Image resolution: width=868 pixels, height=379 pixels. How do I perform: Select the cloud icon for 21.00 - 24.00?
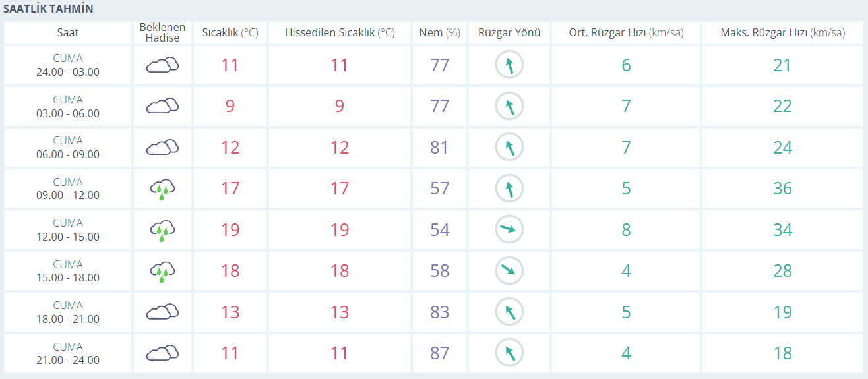click(x=162, y=353)
